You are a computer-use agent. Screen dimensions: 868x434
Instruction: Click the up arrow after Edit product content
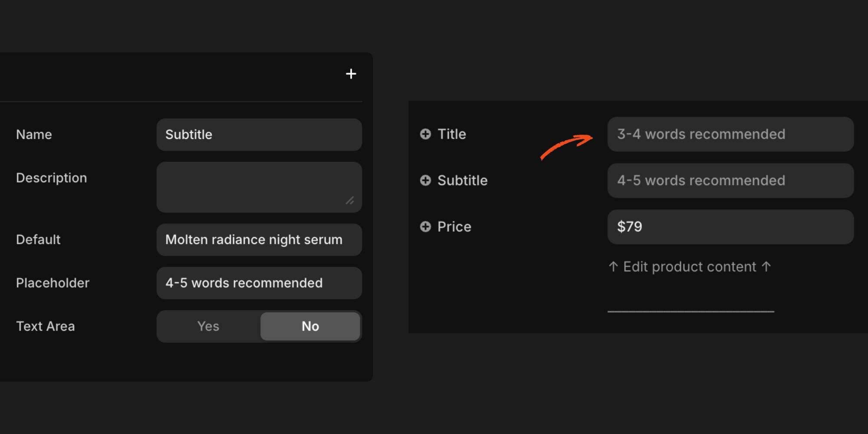point(767,266)
